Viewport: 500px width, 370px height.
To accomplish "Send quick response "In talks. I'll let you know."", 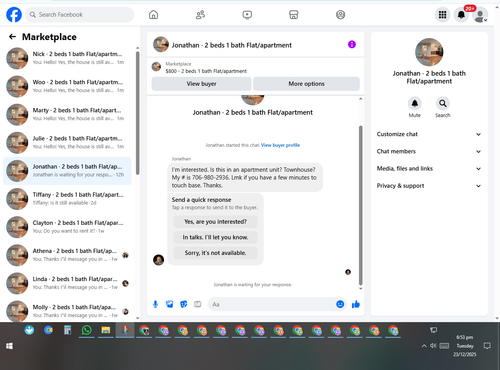I will pyautogui.click(x=215, y=237).
